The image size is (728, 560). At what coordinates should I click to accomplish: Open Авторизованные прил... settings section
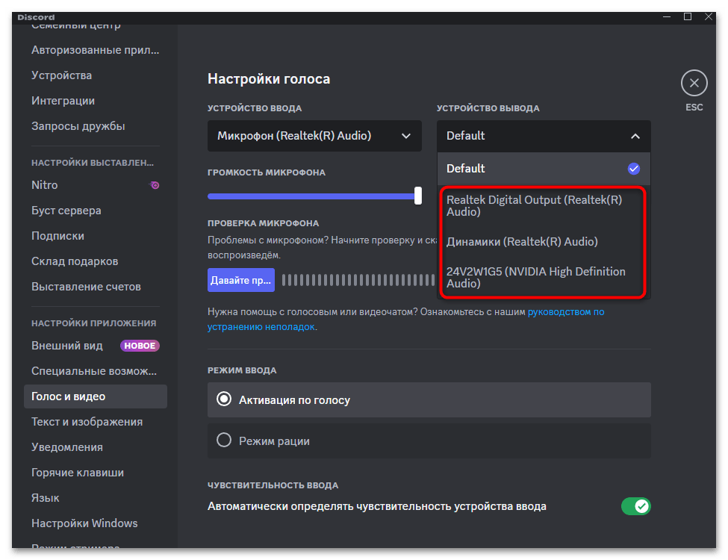click(95, 50)
